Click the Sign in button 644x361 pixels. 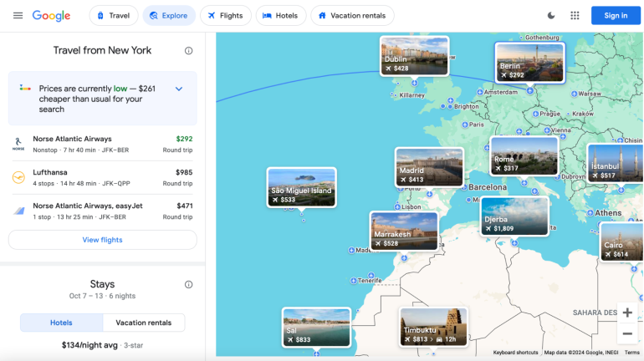pyautogui.click(x=615, y=16)
